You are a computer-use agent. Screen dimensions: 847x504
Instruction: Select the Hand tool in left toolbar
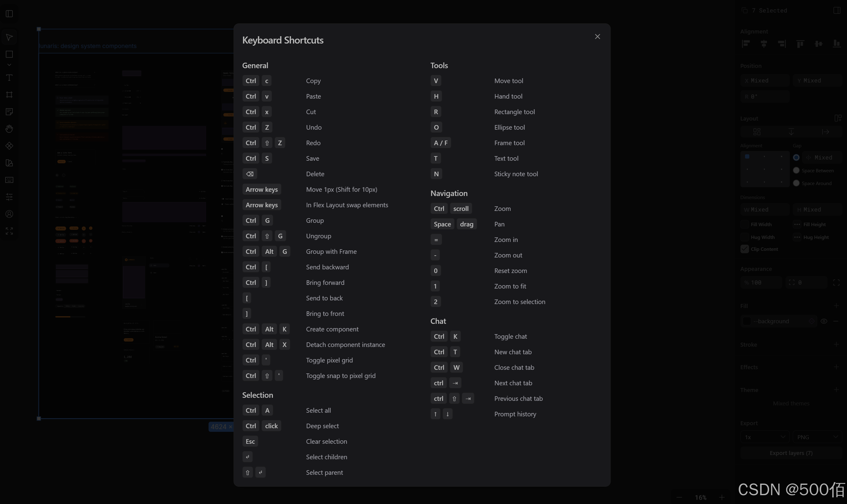tap(9, 129)
